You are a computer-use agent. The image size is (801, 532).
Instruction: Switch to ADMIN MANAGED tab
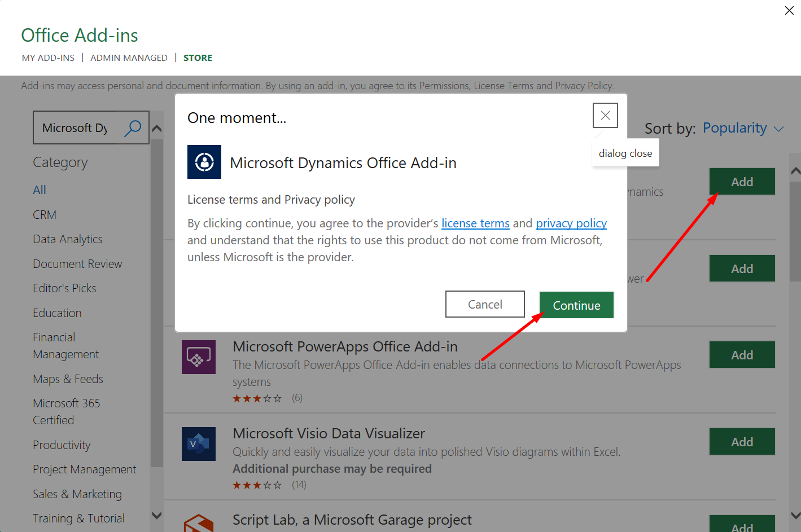(x=129, y=58)
